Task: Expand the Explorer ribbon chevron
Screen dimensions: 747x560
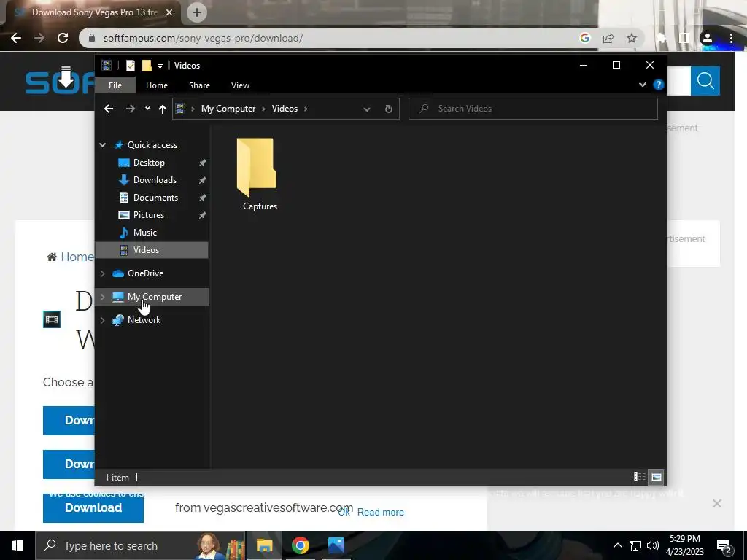Action: point(643,85)
